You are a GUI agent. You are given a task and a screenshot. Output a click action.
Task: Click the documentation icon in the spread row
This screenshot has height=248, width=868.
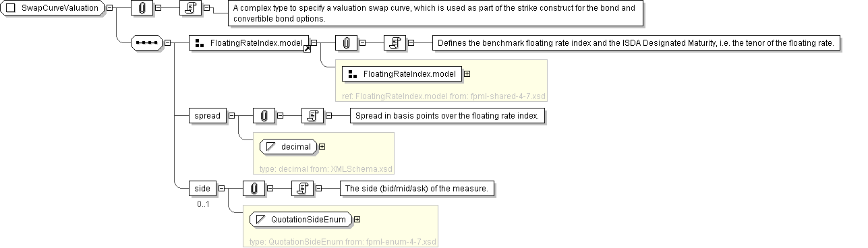coord(312,115)
